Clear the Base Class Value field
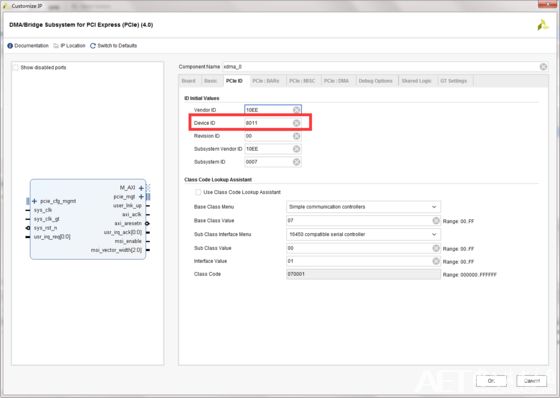The height and width of the screenshot is (398, 560). click(436, 221)
